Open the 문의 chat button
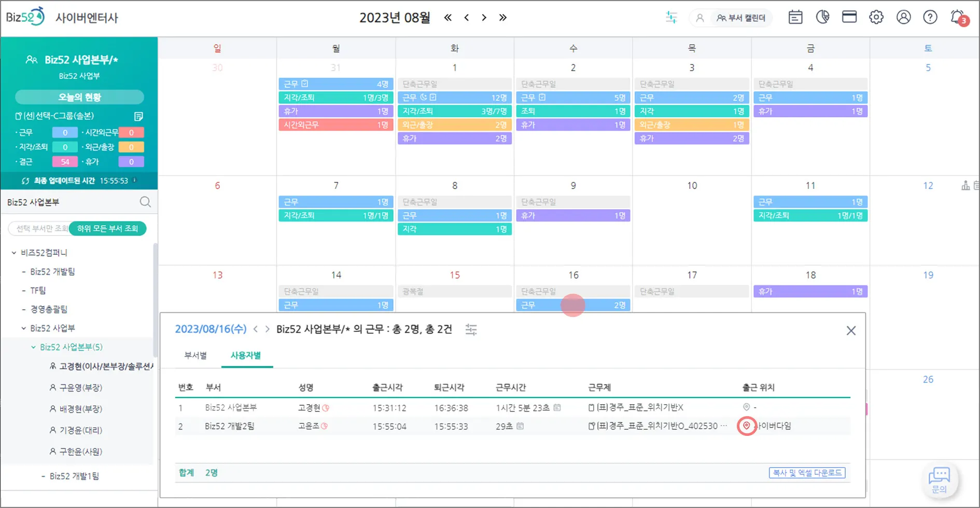The height and width of the screenshot is (508, 980). [x=939, y=480]
